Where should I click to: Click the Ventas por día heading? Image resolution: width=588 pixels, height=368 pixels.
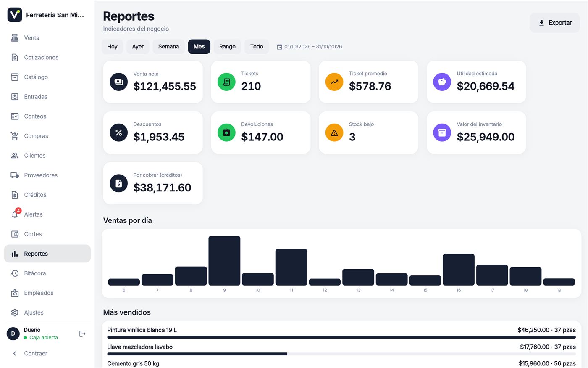click(128, 220)
